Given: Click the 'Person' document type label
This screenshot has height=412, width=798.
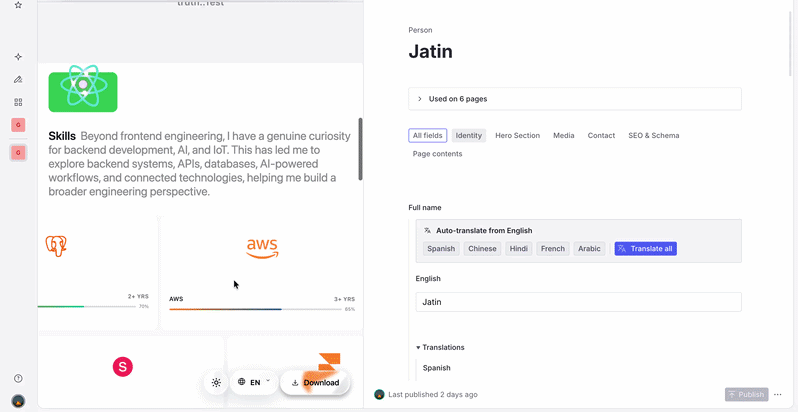Looking at the screenshot, I should tap(420, 30).
